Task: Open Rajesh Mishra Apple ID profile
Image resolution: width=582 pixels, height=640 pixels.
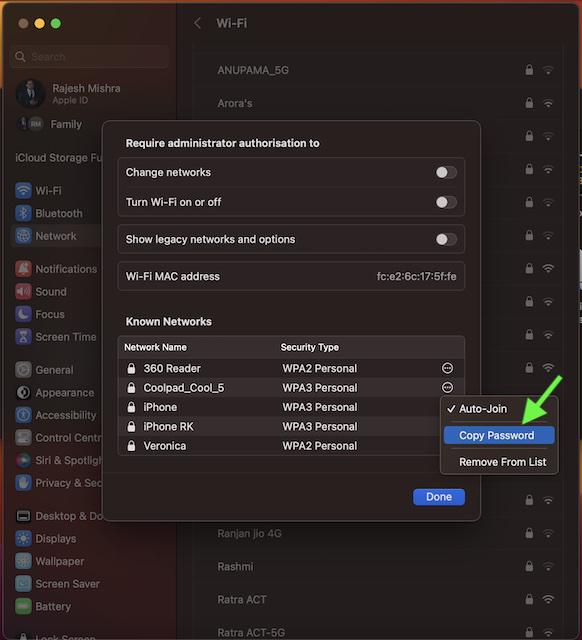Action: pos(68,93)
